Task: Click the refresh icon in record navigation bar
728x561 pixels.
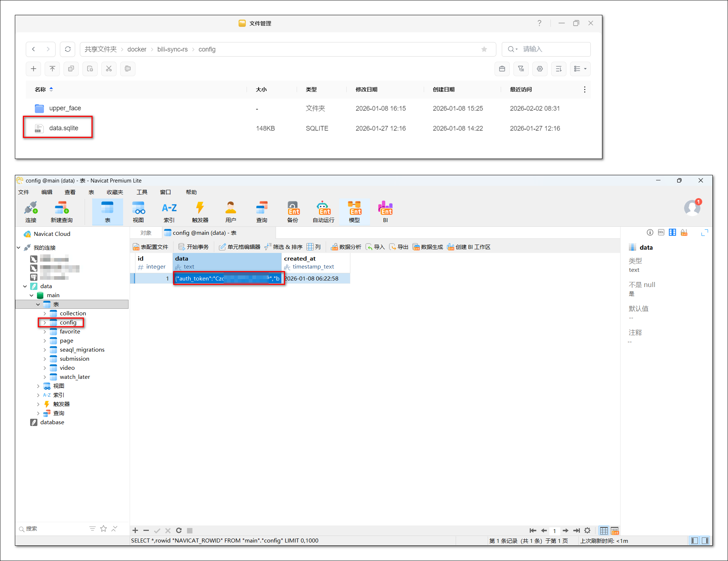Action: (x=179, y=531)
